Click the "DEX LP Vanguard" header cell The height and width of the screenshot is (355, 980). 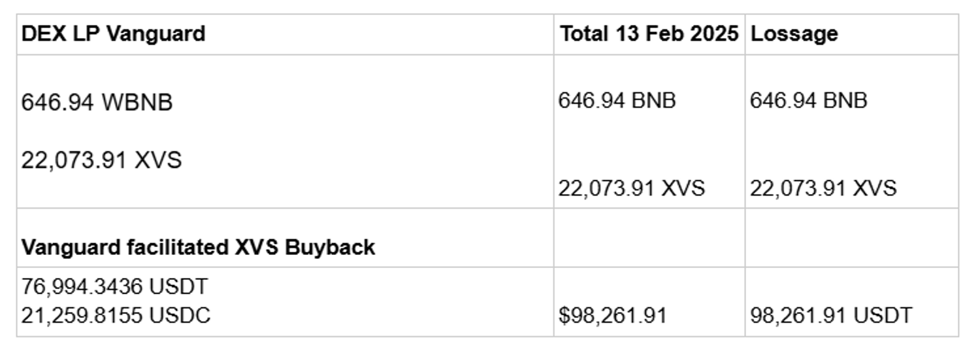coord(114,34)
